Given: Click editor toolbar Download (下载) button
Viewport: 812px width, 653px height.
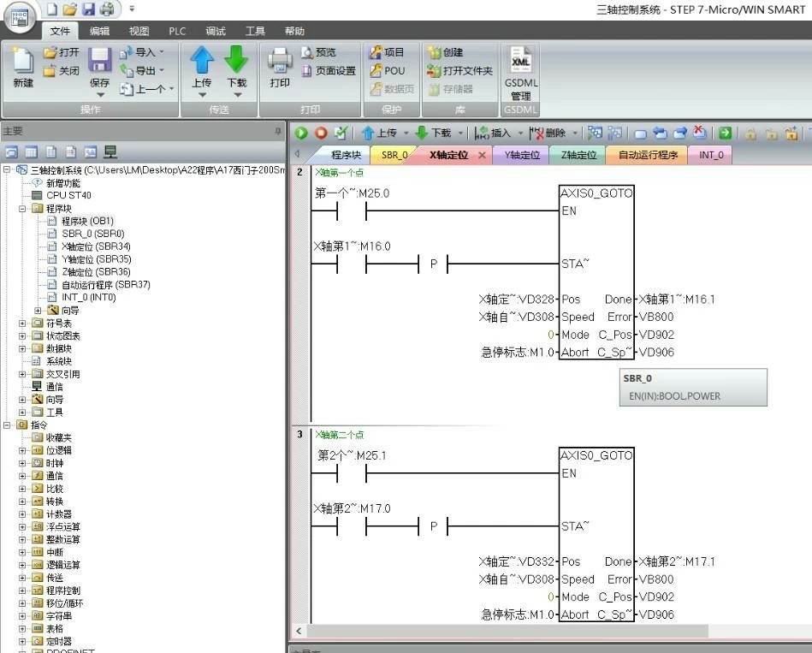Looking at the screenshot, I should coord(434,134).
